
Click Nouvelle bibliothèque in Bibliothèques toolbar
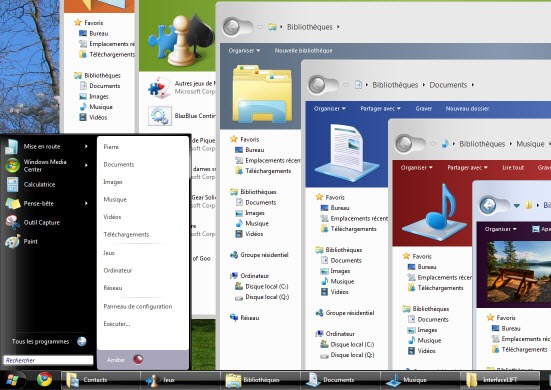(304, 51)
